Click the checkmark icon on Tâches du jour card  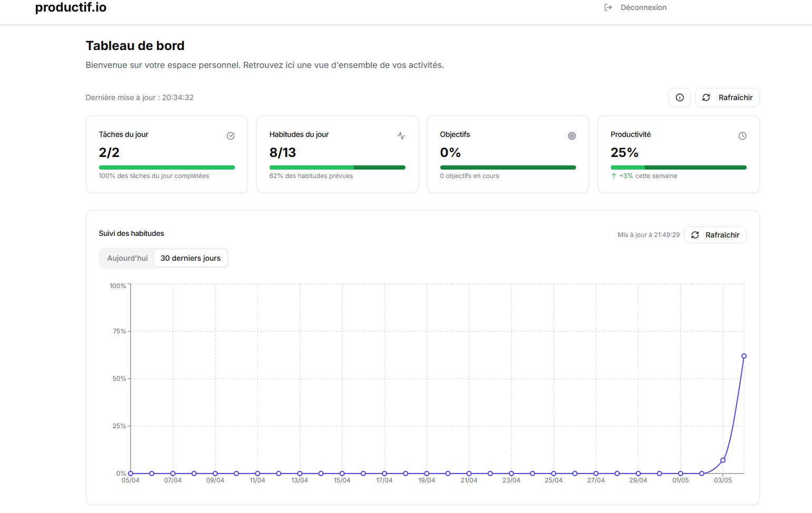point(231,135)
